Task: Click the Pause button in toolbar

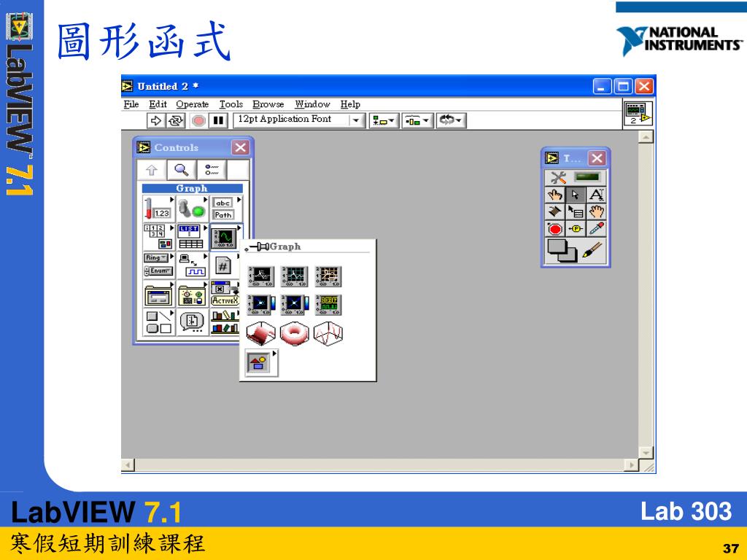Action: pyautogui.click(x=218, y=120)
